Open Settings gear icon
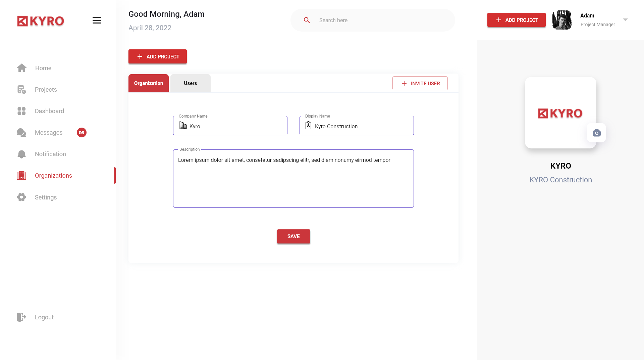The width and height of the screenshot is (644, 360). click(x=21, y=197)
